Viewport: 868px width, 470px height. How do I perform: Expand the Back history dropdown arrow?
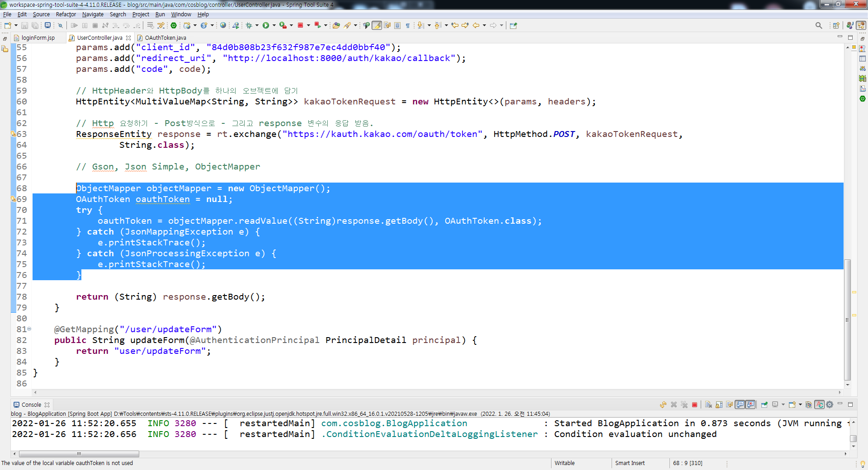(x=484, y=25)
